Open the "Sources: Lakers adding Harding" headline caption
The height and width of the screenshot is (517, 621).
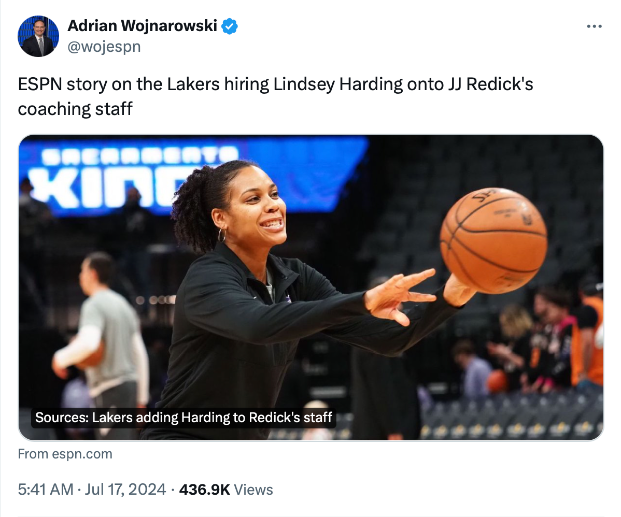pyautogui.click(x=184, y=417)
